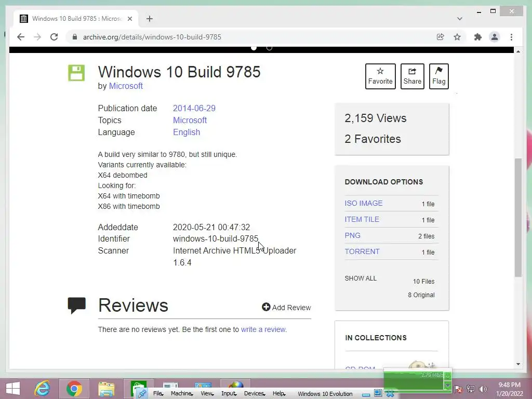Open the ISO IMAGE download option
The image size is (532, 399).
363,203
